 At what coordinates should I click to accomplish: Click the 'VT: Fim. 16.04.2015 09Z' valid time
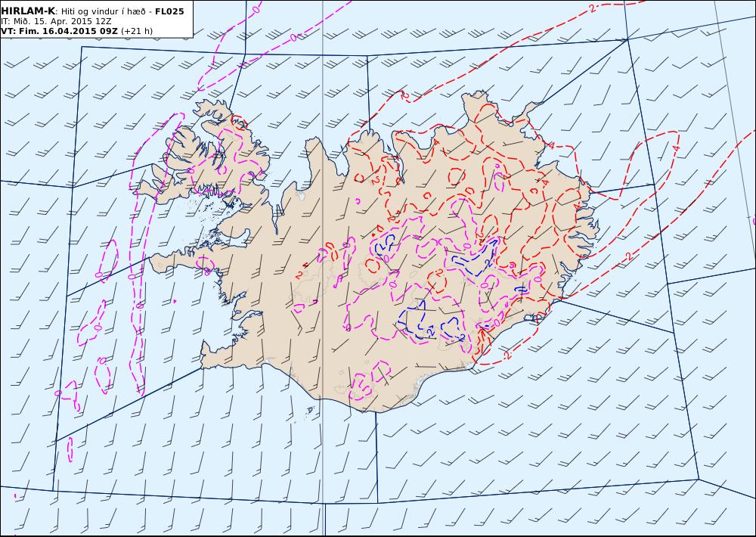tap(59, 31)
